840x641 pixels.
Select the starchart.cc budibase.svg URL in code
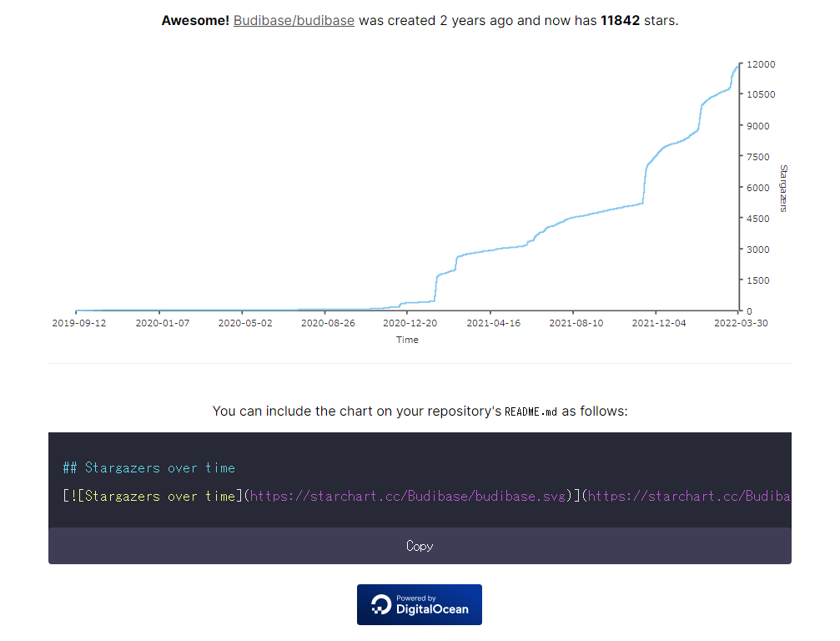pyautogui.click(x=409, y=497)
